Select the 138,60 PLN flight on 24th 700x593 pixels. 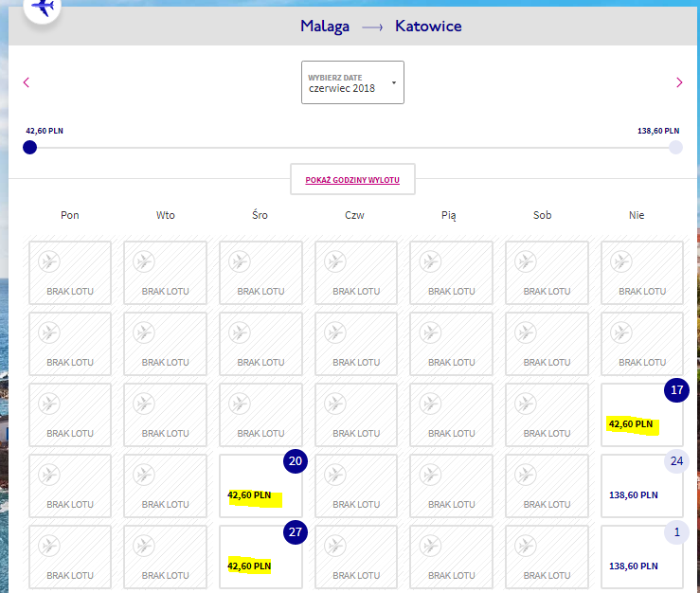coord(642,486)
